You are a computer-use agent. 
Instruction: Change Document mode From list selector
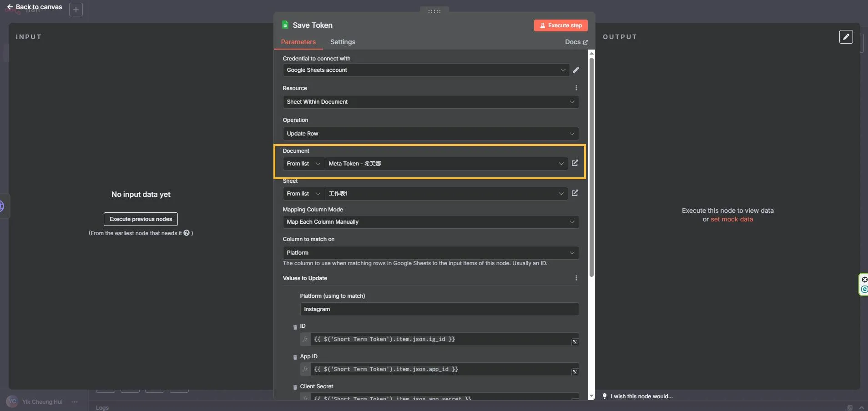(x=303, y=164)
